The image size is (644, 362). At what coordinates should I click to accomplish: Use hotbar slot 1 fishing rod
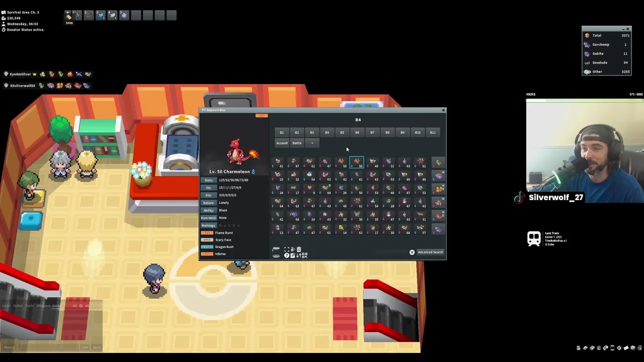point(77,15)
